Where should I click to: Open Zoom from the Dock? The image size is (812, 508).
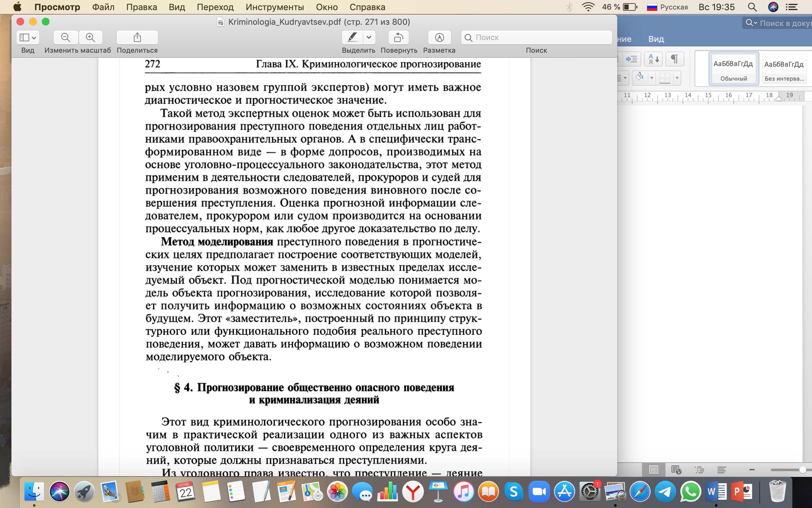tap(539, 491)
